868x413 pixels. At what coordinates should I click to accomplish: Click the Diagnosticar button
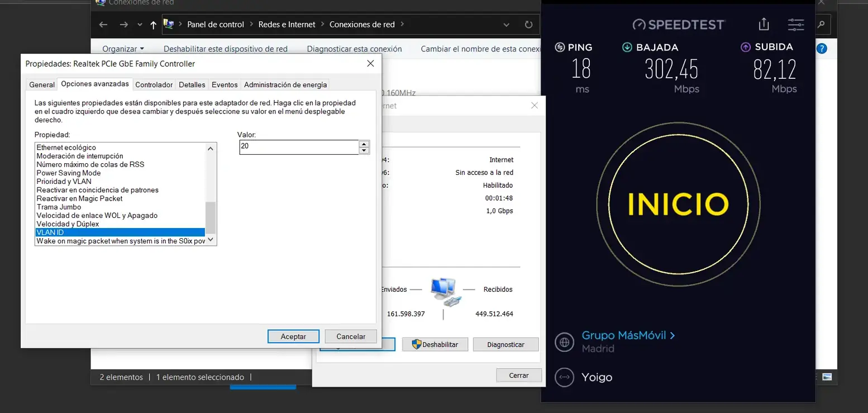pyautogui.click(x=505, y=344)
